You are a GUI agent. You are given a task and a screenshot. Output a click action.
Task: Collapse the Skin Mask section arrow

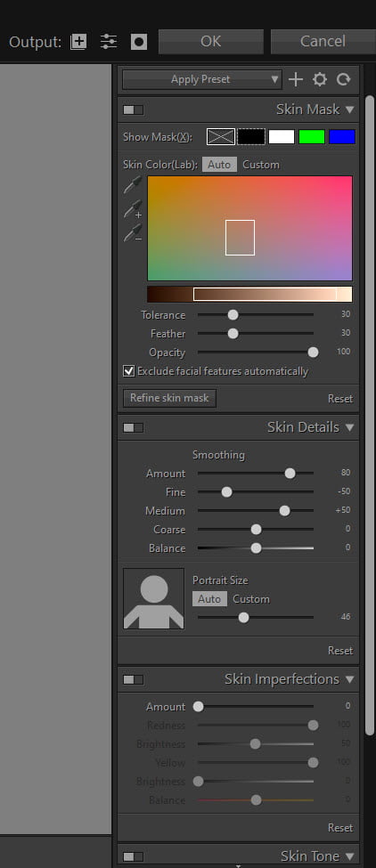(349, 110)
